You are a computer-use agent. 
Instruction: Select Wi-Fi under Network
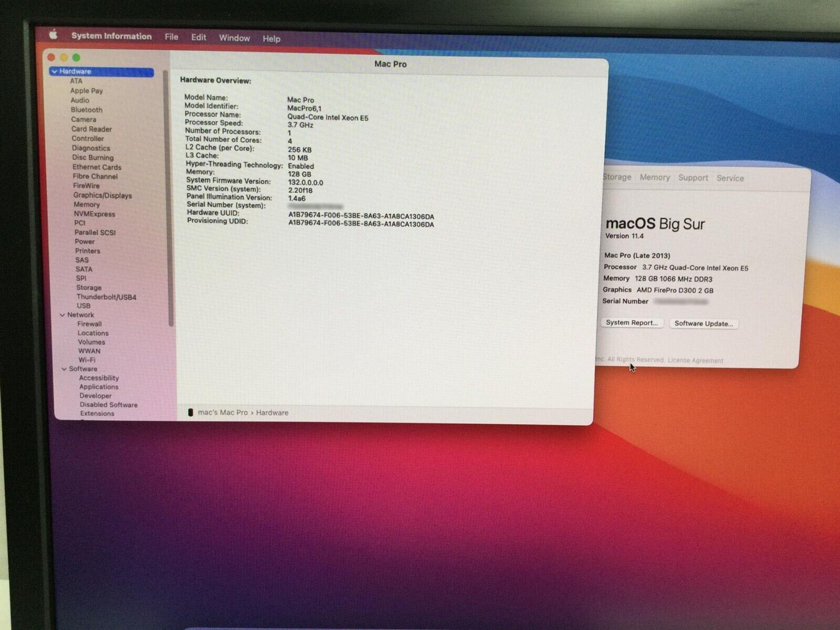[87, 360]
